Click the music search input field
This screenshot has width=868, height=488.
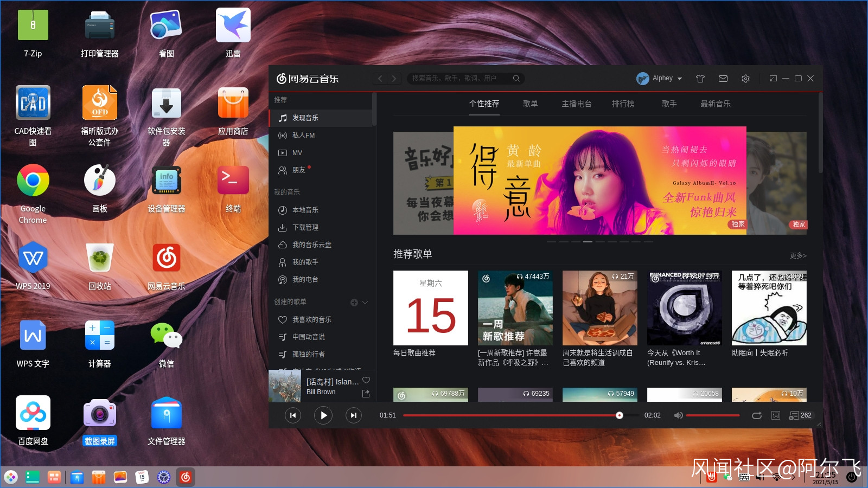click(459, 79)
